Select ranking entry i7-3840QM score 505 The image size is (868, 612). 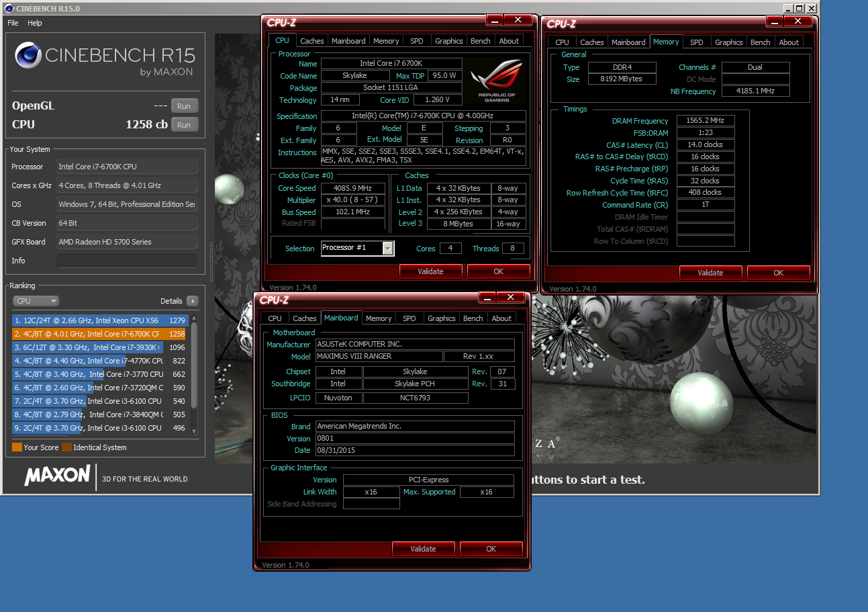pos(99,414)
